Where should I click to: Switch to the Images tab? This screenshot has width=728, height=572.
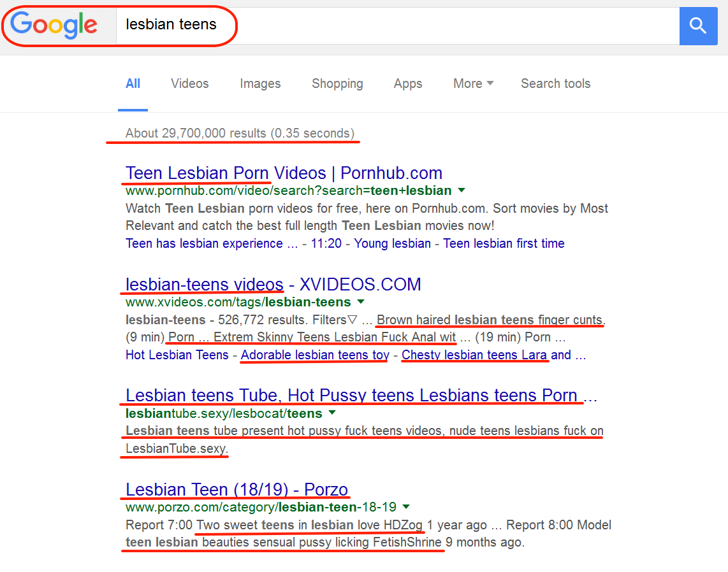[260, 83]
